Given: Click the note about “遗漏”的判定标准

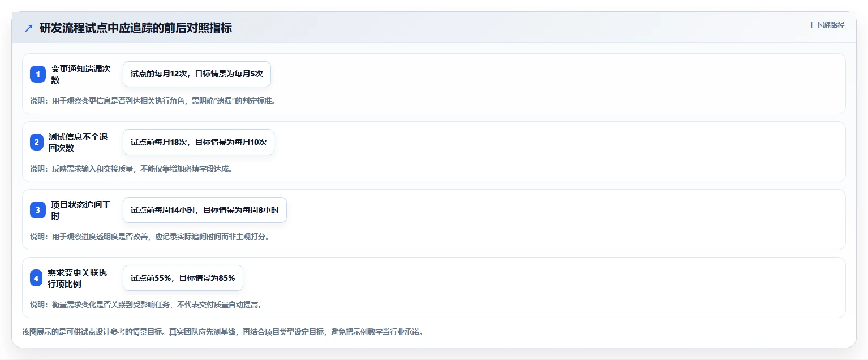Looking at the screenshot, I should [x=153, y=101].
